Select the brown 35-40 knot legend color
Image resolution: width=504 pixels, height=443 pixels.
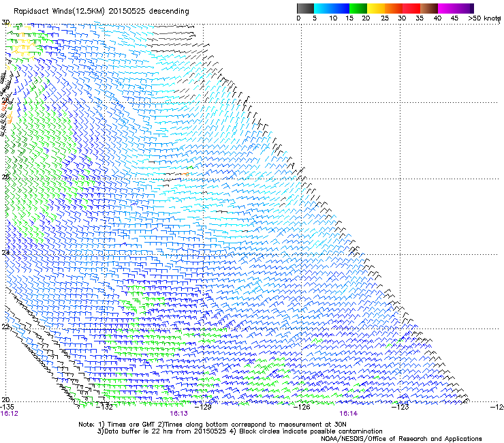(x=429, y=8)
